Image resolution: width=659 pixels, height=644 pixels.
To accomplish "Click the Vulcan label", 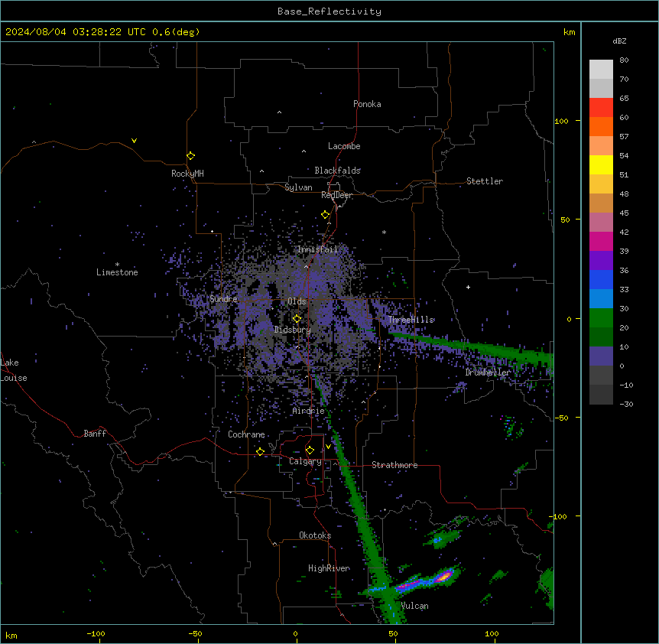I will click(415, 606).
